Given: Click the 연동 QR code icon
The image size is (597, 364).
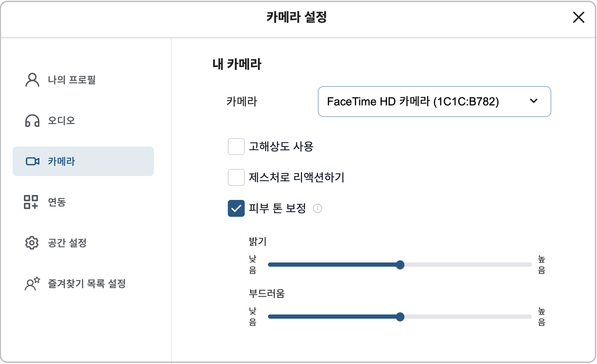Looking at the screenshot, I should [x=32, y=202].
